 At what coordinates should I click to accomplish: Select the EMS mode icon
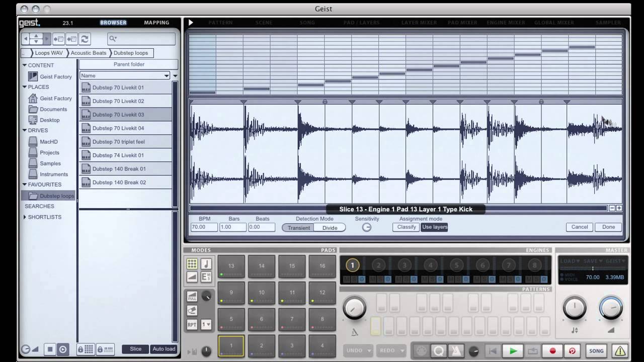pos(206,277)
